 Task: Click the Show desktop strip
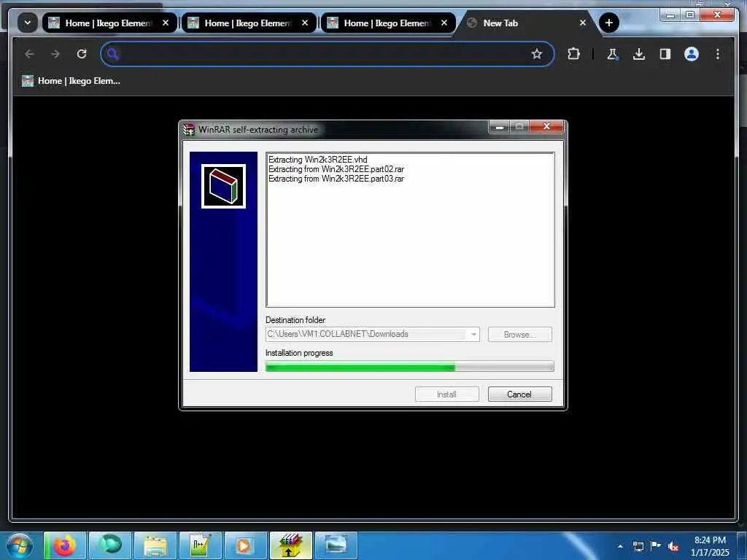pyautogui.click(x=742, y=545)
